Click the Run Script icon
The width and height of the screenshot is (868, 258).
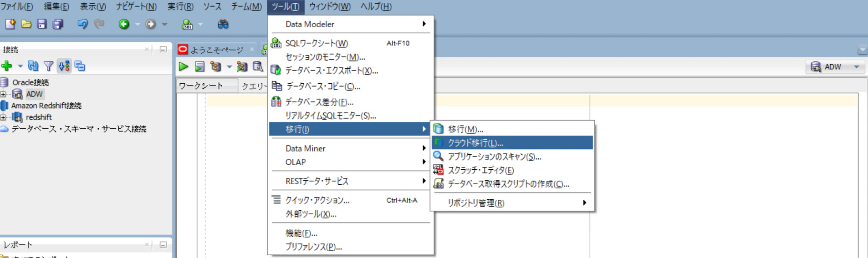click(x=199, y=67)
